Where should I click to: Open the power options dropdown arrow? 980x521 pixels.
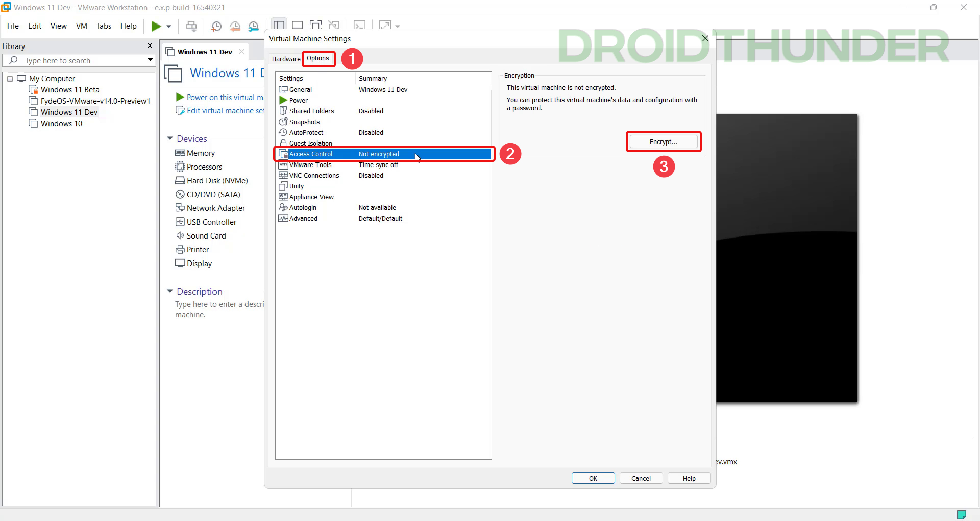(x=169, y=26)
